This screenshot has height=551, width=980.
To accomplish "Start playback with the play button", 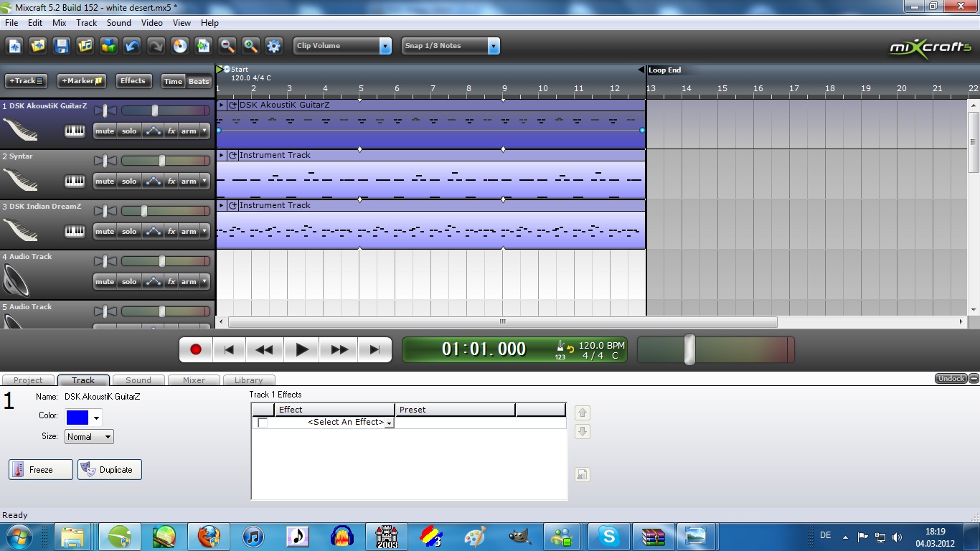I will (302, 349).
